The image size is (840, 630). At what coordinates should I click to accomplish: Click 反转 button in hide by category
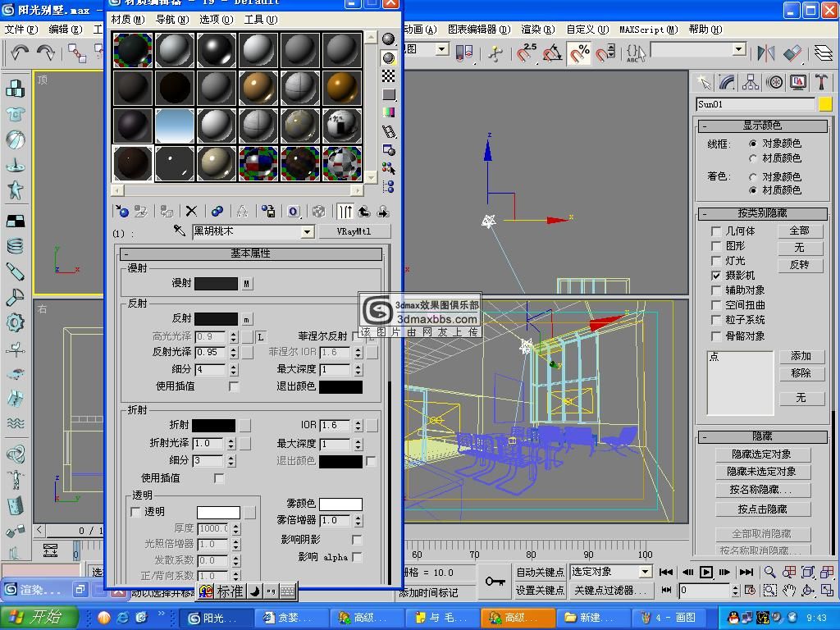800,265
